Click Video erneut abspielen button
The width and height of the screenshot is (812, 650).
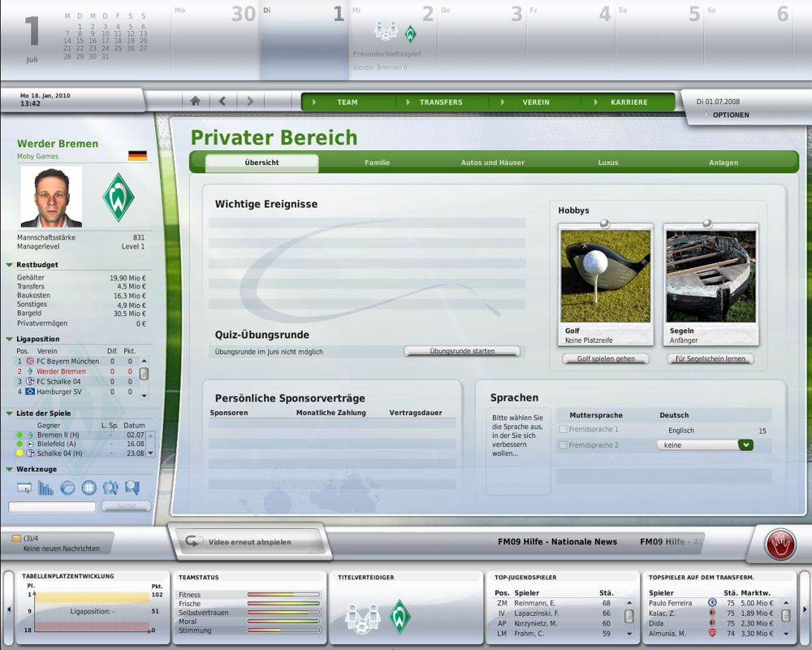click(x=249, y=542)
